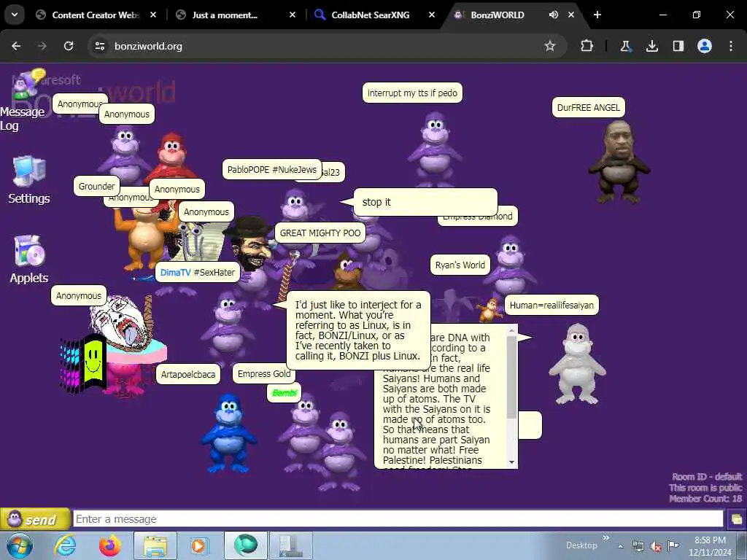Click the BONZI/Linux interjection speech bubble
The width and height of the screenshot is (747, 560).
pyautogui.click(x=357, y=330)
